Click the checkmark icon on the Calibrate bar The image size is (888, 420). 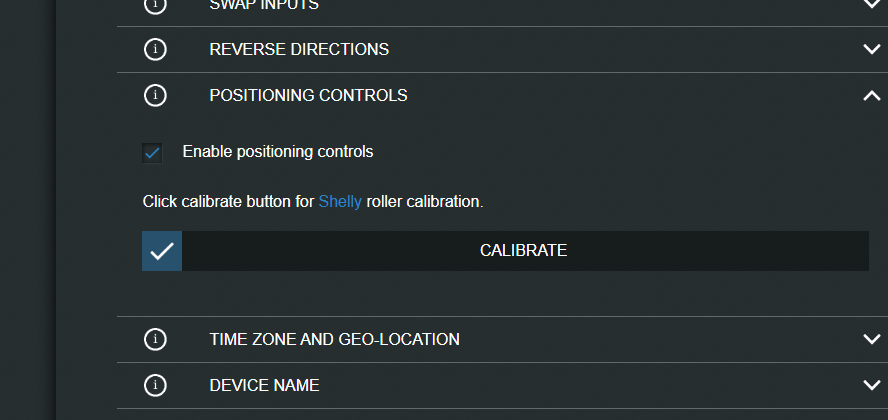(162, 251)
